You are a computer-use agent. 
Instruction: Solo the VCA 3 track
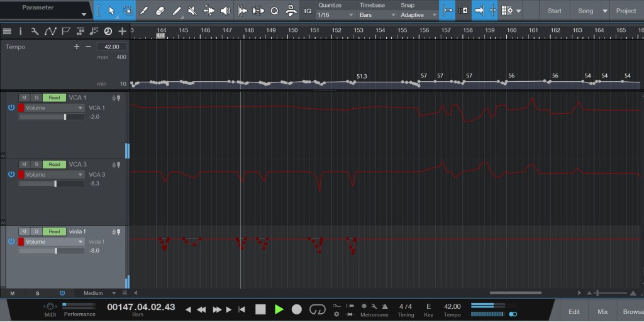pos(36,164)
